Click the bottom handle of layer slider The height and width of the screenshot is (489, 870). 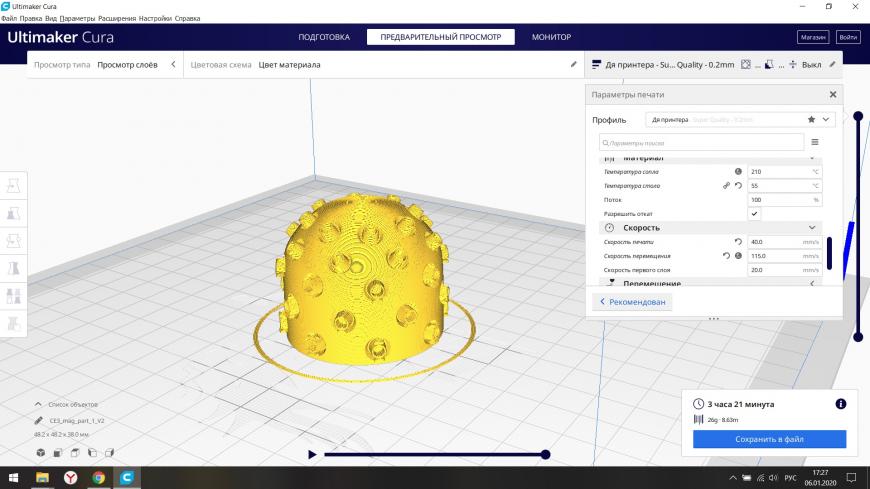pyautogui.click(x=858, y=336)
